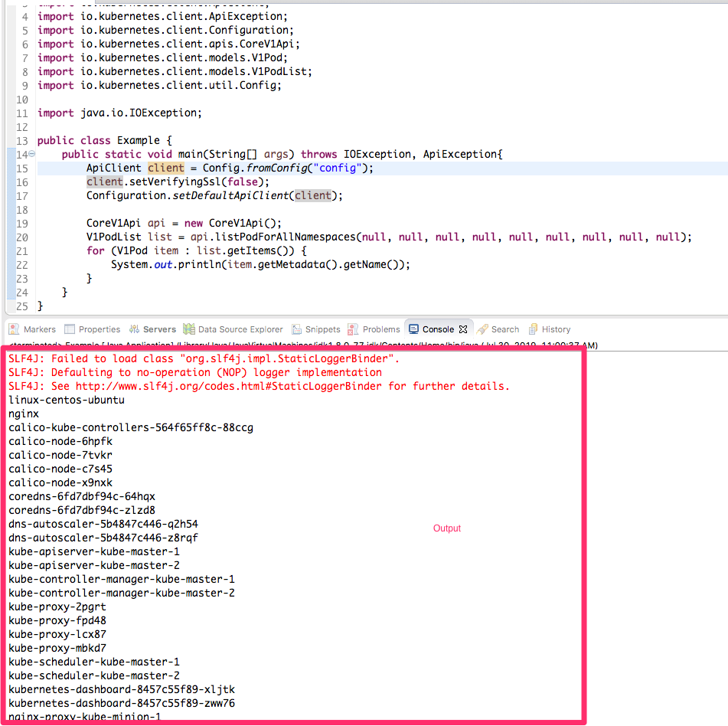Switch to the Console tab
This screenshot has height=726, width=728.
(x=436, y=329)
